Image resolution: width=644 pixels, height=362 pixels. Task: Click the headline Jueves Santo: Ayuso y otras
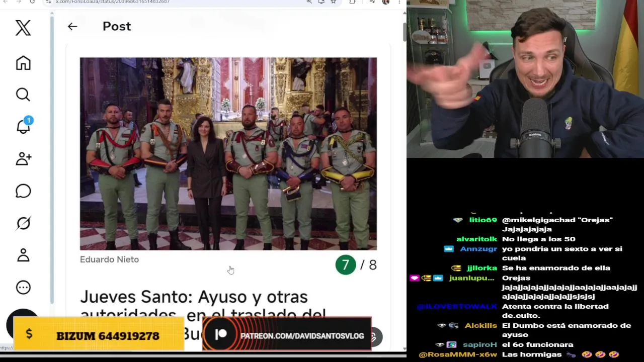(x=194, y=297)
